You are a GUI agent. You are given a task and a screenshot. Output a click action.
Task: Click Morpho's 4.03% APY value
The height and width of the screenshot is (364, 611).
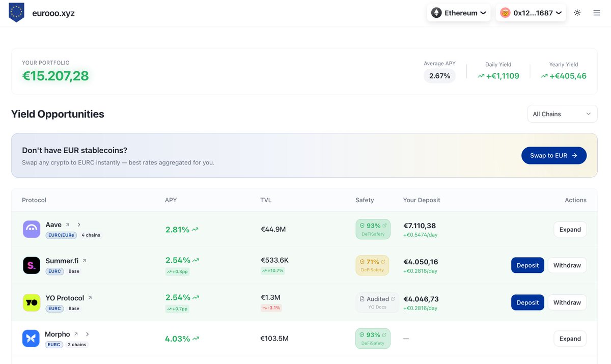pos(177,339)
